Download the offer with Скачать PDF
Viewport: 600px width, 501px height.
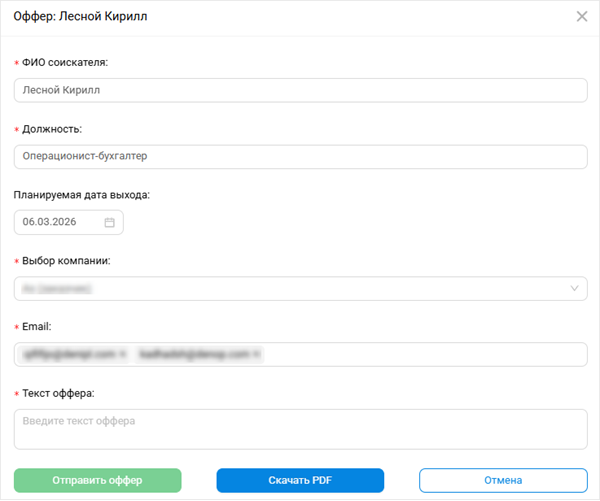click(300, 480)
